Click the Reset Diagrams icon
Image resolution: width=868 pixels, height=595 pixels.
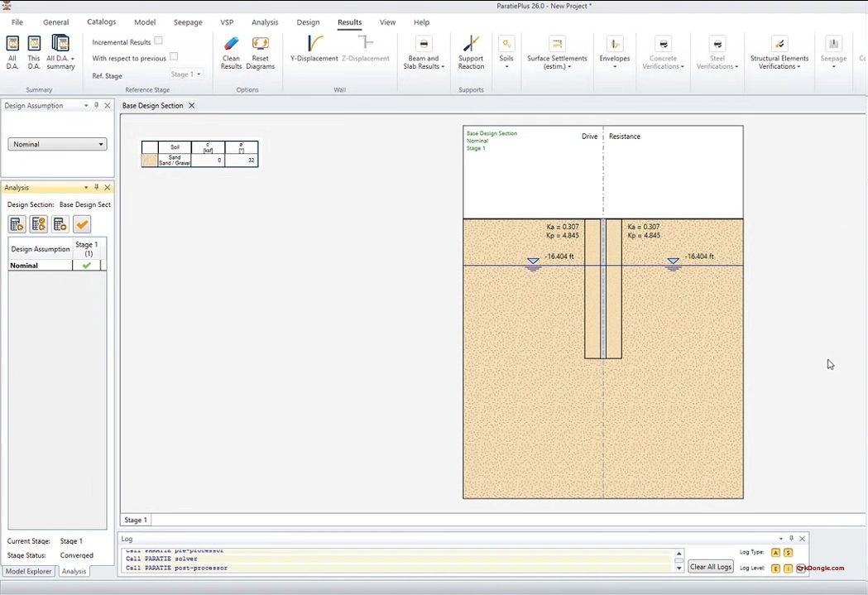260,45
